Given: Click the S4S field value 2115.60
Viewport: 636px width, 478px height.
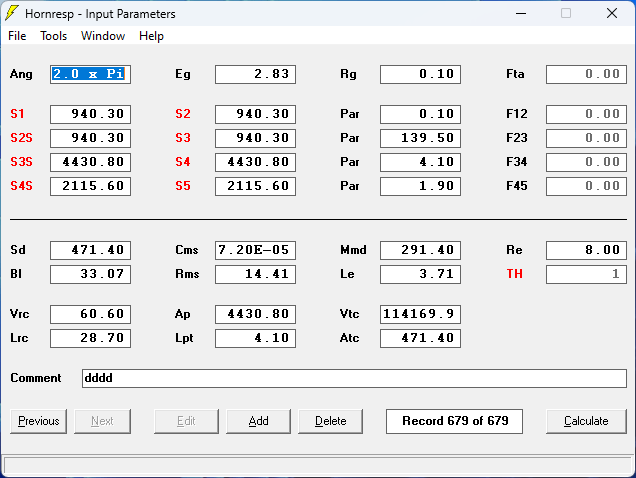Looking at the screenshot, I should 90,186.
